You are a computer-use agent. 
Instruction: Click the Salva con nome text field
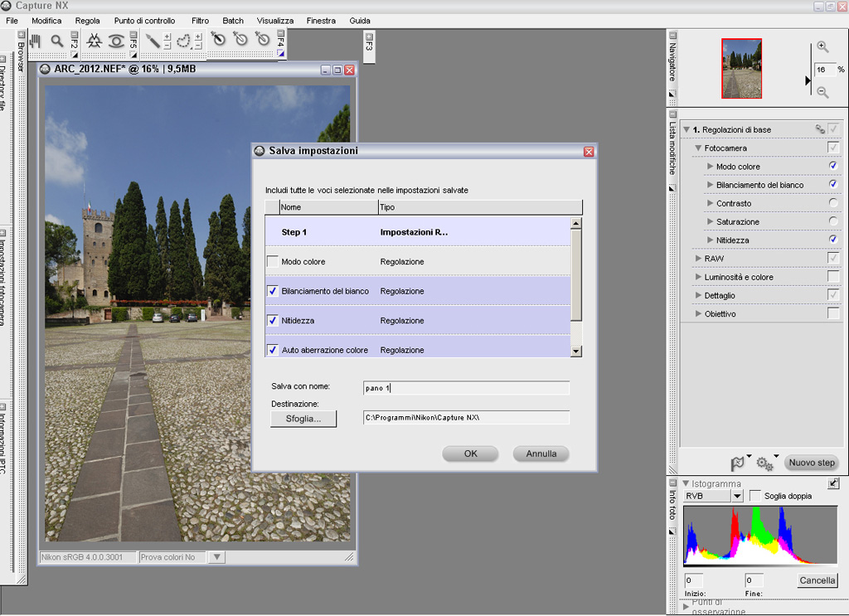466,387
